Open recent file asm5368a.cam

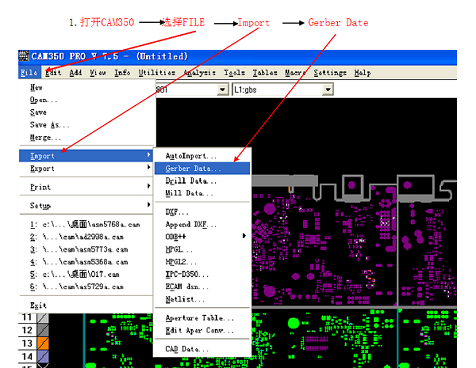tap(86, 262)
